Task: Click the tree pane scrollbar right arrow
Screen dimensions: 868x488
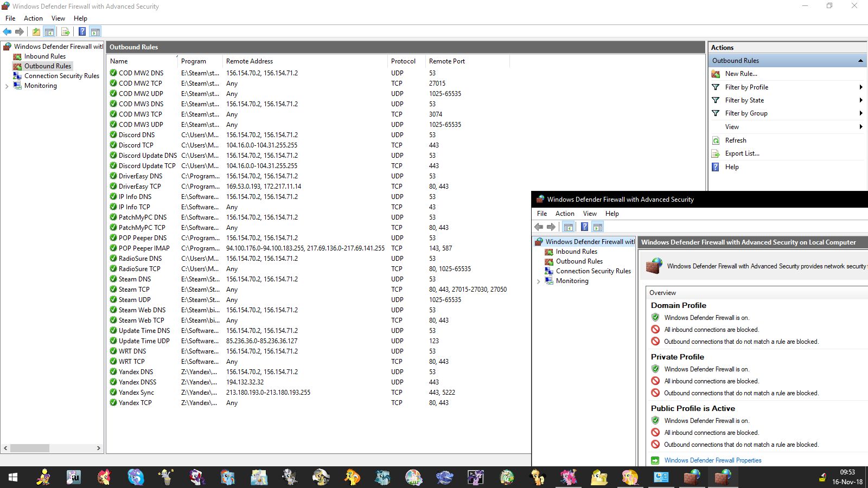Action: point(98,448)
